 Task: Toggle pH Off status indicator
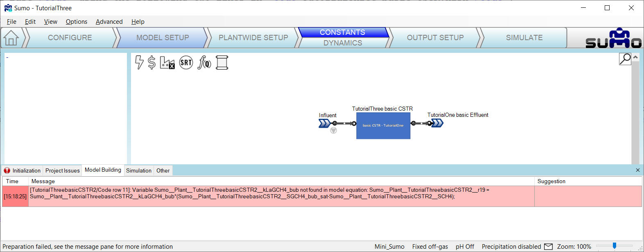tap(465, 247)
